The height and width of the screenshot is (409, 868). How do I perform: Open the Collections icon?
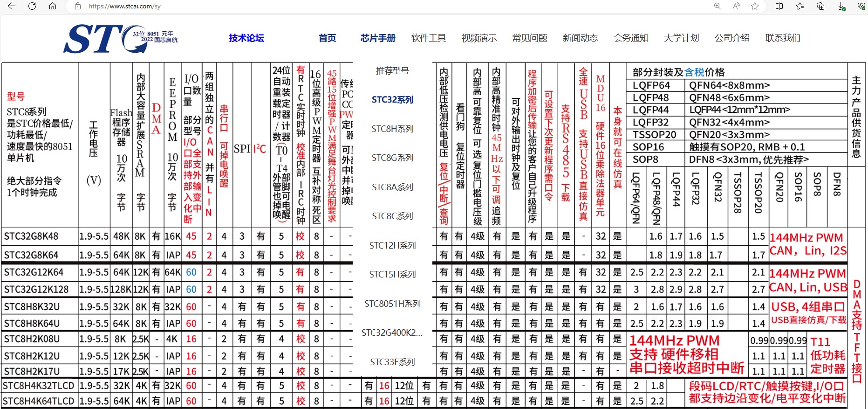[x=820, y=6]
